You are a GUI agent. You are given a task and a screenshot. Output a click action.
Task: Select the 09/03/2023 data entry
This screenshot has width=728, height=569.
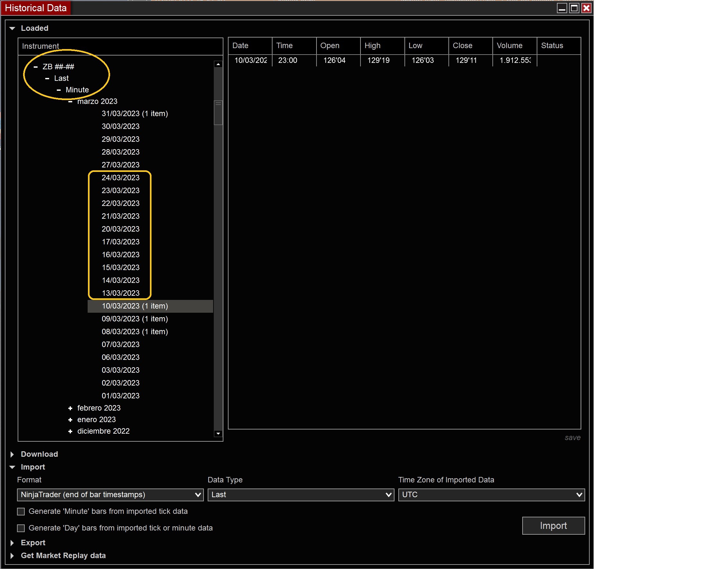tap(135, 319)
